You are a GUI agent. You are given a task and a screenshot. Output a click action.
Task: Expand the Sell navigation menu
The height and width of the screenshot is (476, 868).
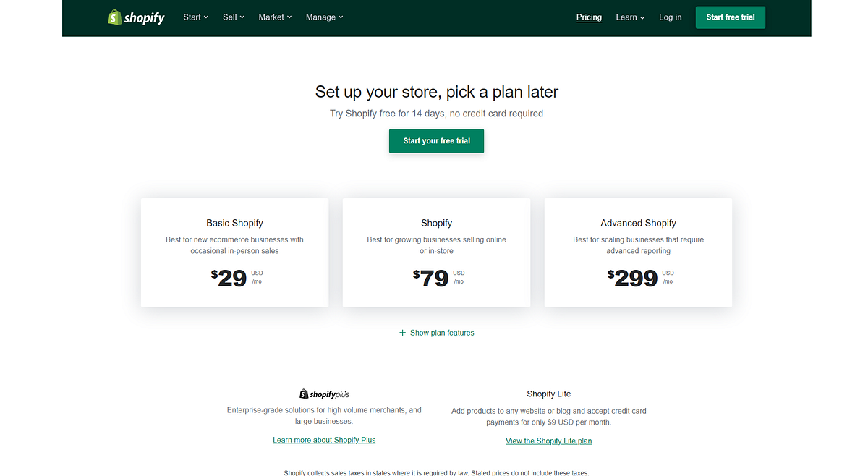coord(234,17)
